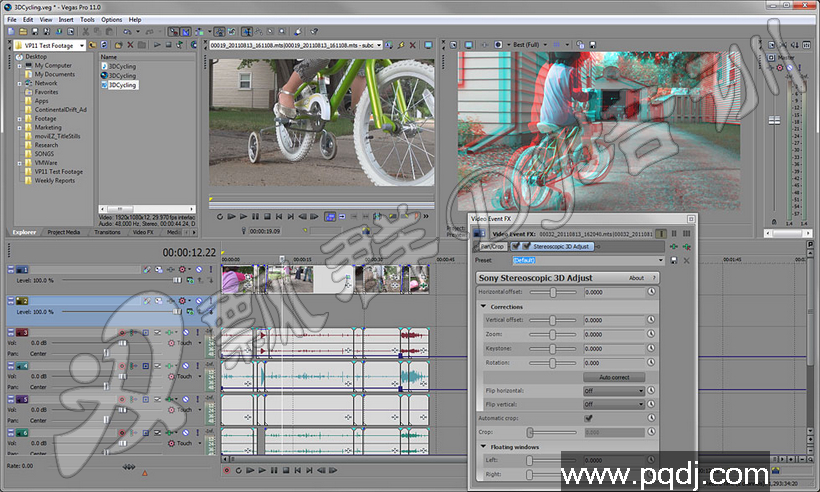Click the record button in the timeline transport
This screenshot has width=820, height=492.
click(227, 471)
